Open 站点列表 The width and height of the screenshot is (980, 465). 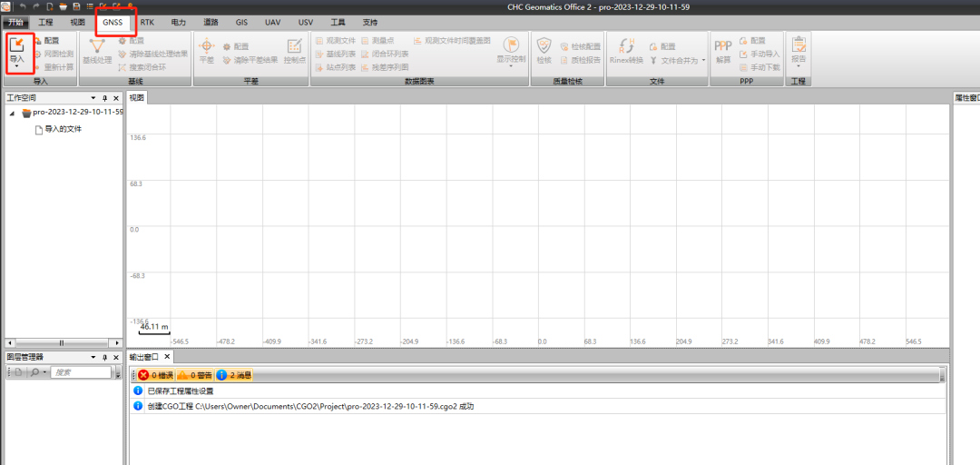336,67
